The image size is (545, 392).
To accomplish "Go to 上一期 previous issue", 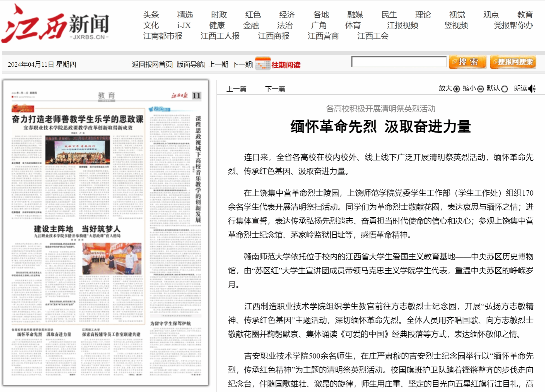I will (x=218, y=64).
